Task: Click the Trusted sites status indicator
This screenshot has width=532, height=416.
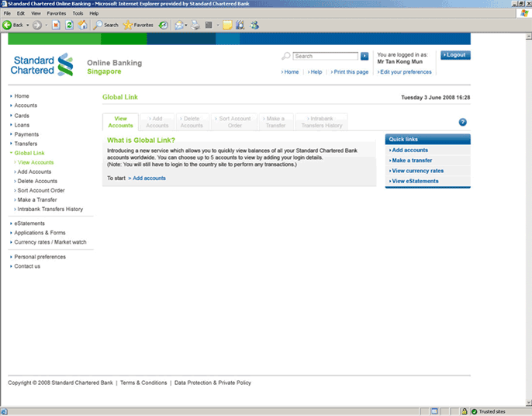Action: [x=489, y=411]
